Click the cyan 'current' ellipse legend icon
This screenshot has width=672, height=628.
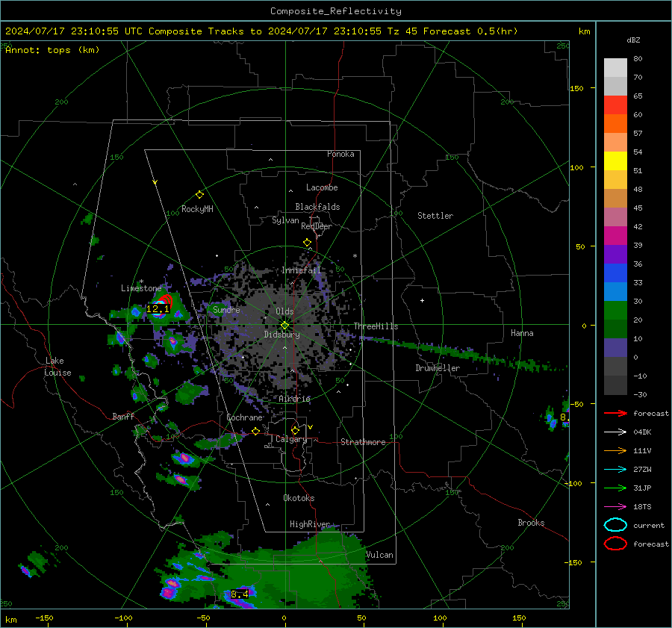(615, 525)
